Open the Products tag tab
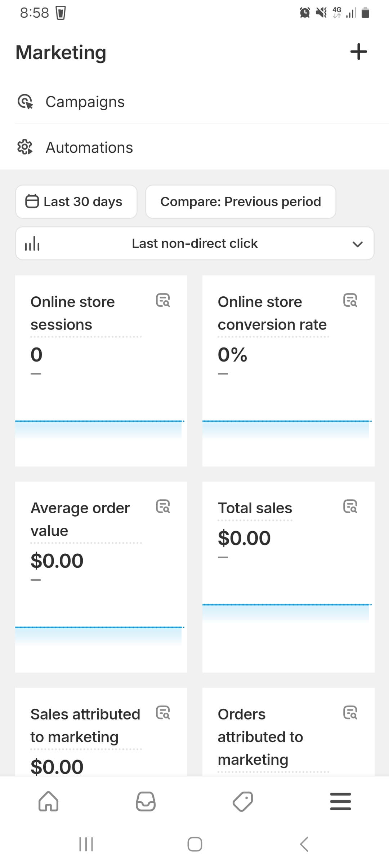Image resolution: width=389 pixels, height=868 pixels. [243, 801]
